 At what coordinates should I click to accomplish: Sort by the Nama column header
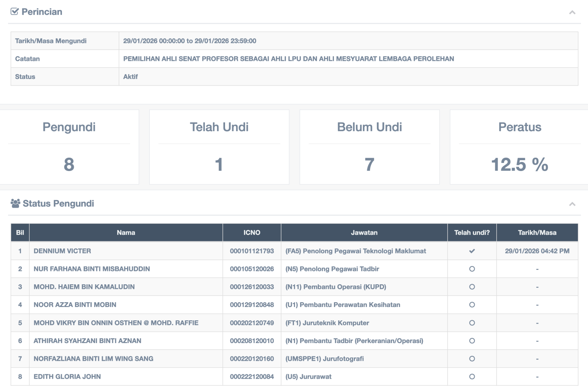[126, 233]
